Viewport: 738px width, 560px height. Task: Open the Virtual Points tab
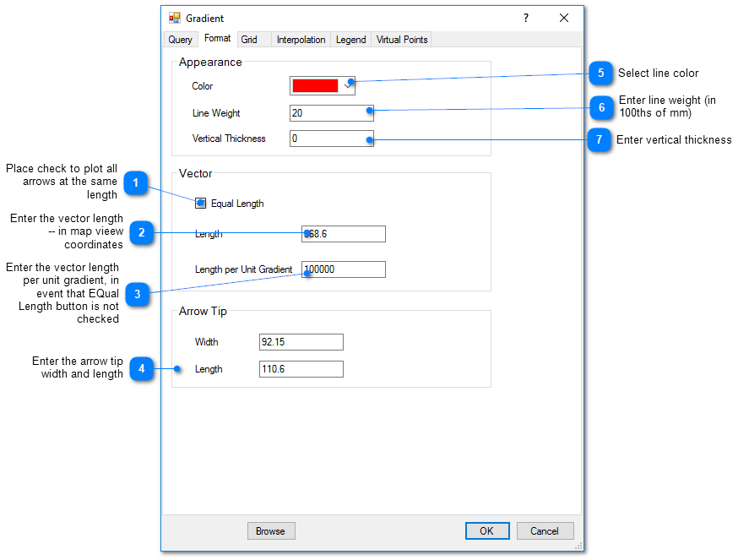[402, 40]
